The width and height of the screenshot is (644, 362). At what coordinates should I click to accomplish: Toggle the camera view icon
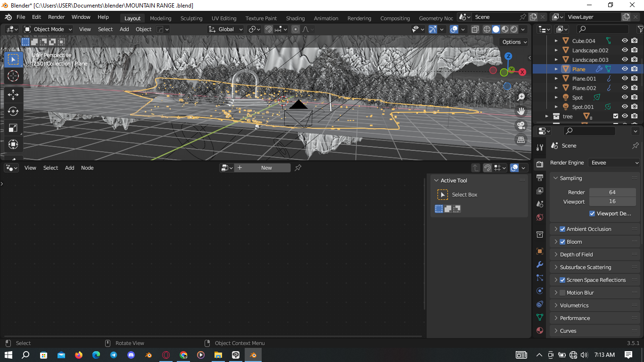521,125
